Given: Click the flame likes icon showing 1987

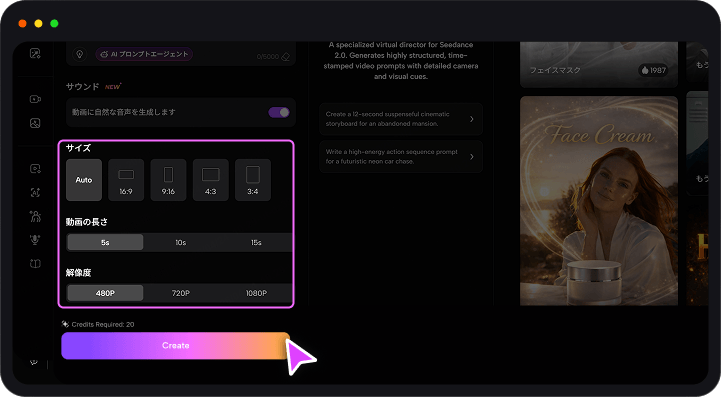Looking at the screenshot, I should [645, 70].
